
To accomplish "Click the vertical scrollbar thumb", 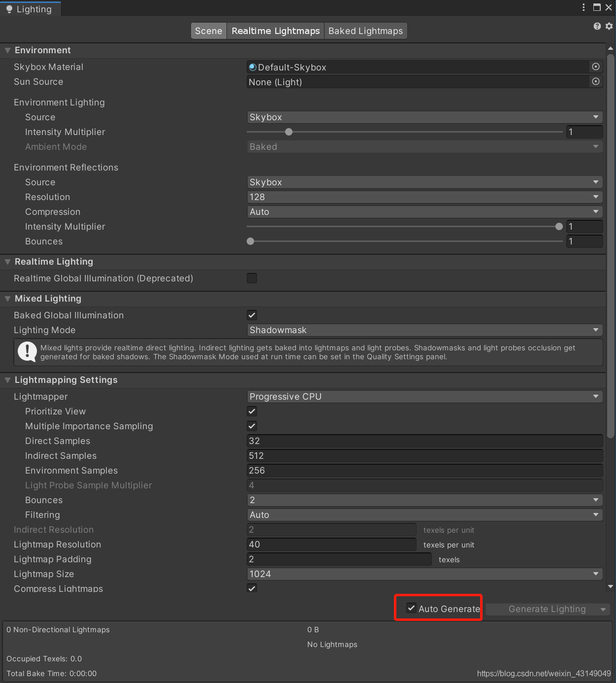I will pyautogui.click(x=611, y=245).
